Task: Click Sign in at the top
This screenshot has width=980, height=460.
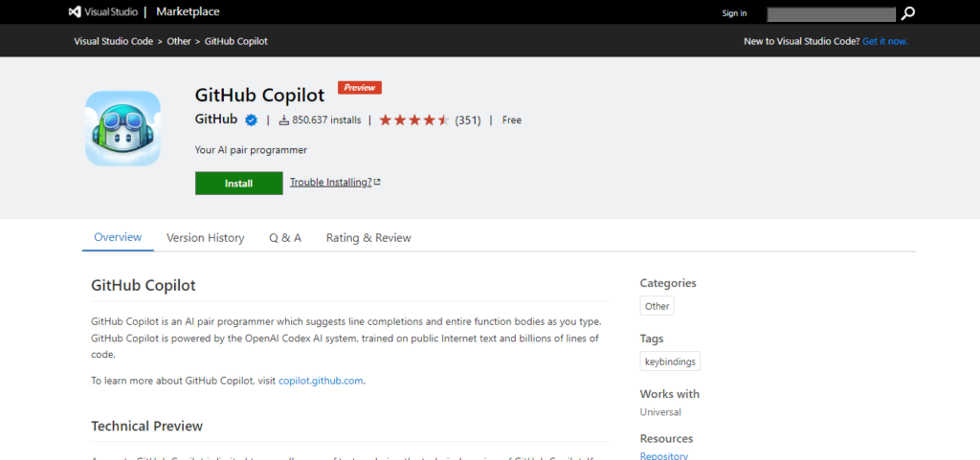Action: (x=734, y=13)
